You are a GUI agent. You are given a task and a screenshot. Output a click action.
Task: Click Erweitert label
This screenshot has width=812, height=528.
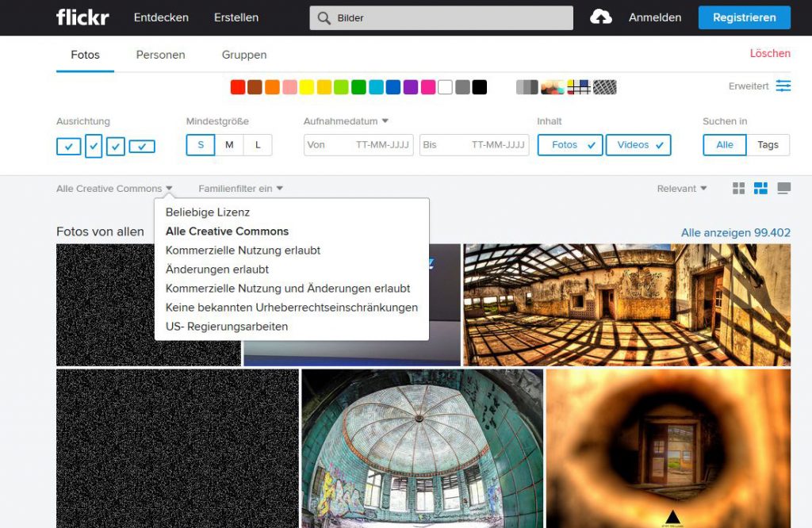(x=749, y=86)
